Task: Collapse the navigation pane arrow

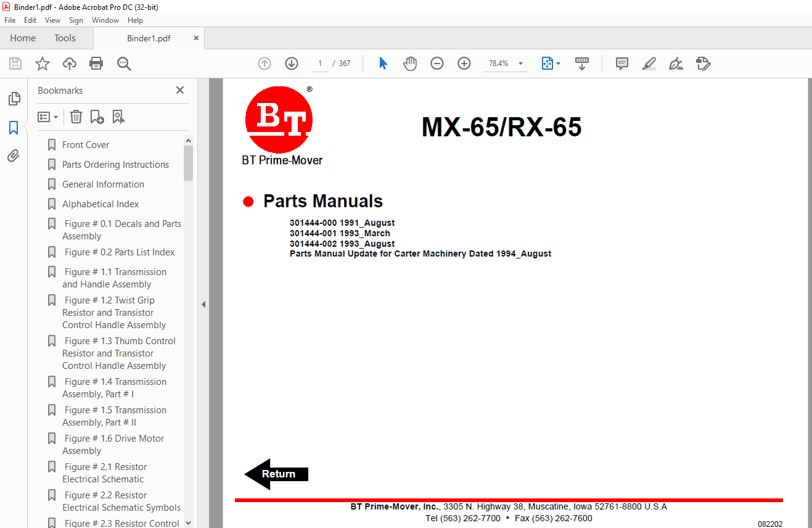Action: coord(203,304)
